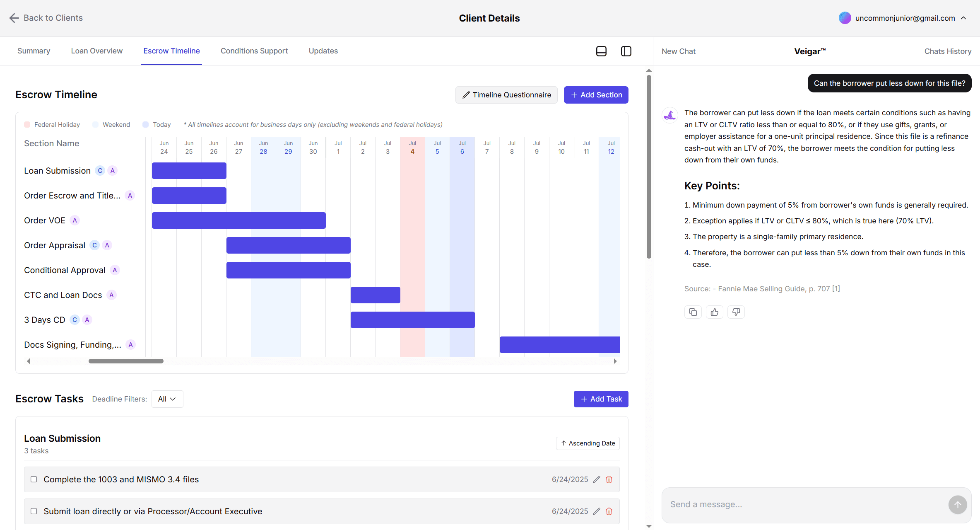
Task: Click the A badge on Loan Submission row
Action: pyautogui.click(x=112, y=171)
